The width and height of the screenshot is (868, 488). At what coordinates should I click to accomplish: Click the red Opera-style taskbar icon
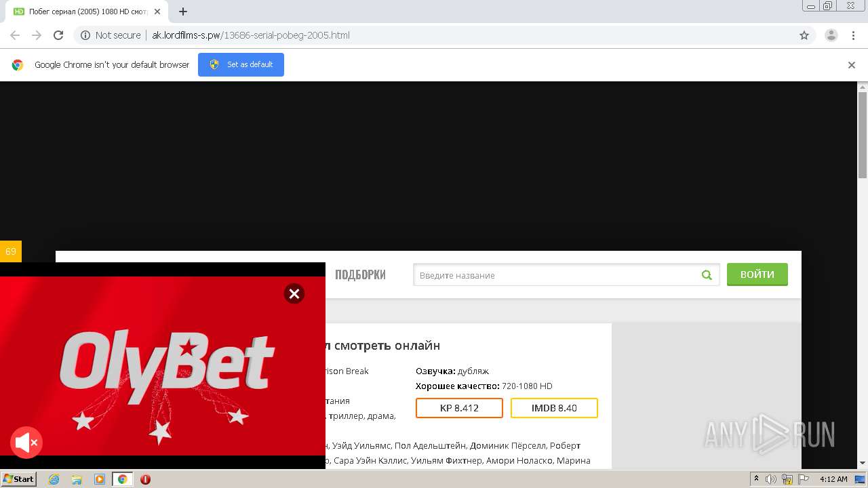click(145, 479)
